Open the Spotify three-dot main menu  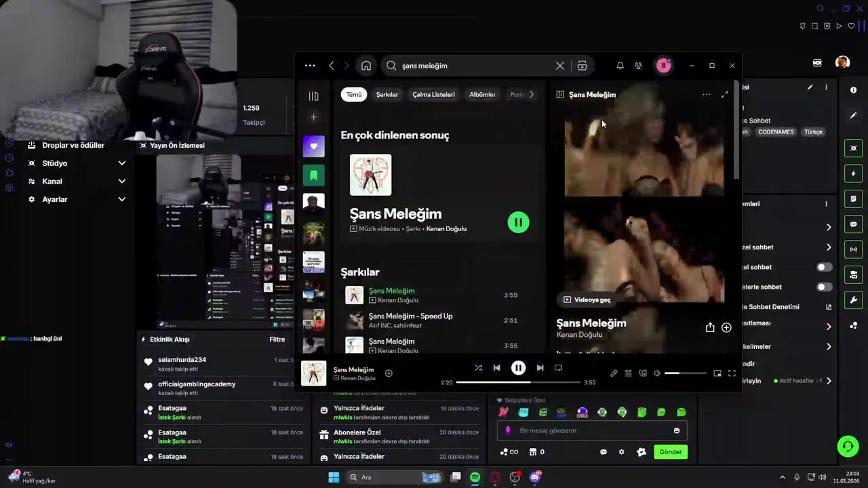(310, 66)
